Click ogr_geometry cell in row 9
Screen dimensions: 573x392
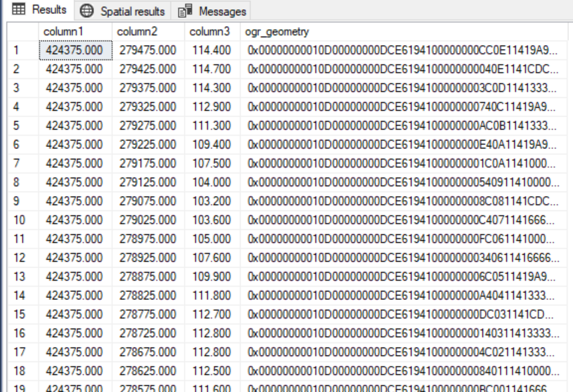[x=404, y=201]
